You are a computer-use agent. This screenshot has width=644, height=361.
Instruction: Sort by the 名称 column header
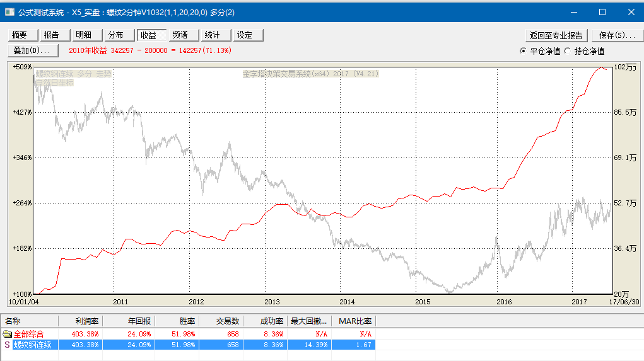coord(30,321)
